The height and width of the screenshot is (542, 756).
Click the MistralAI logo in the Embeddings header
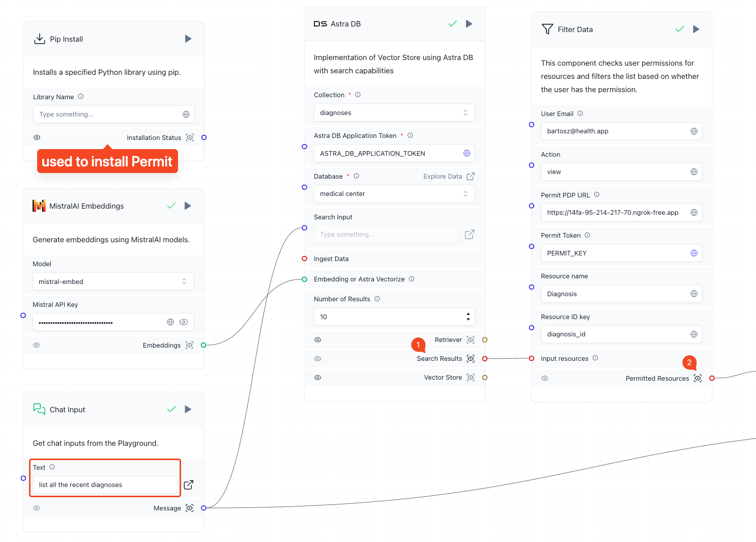pos(39,206)
